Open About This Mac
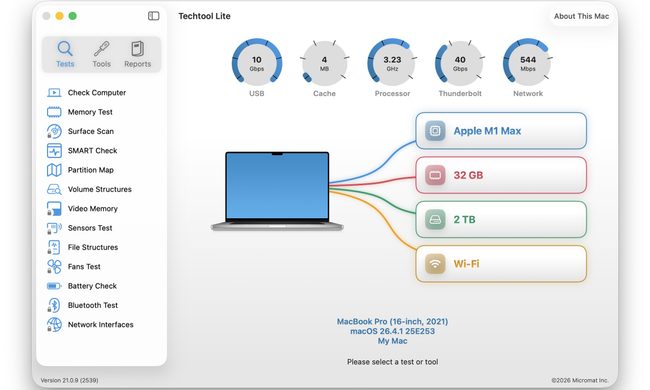This screenshot has height=390, width=650. click(581, 16)
